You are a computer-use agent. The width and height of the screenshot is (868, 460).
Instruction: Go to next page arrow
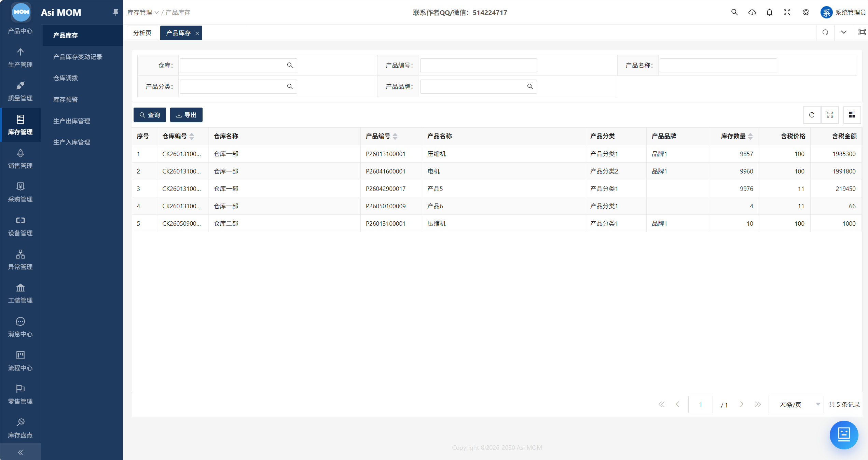(742, 404)
